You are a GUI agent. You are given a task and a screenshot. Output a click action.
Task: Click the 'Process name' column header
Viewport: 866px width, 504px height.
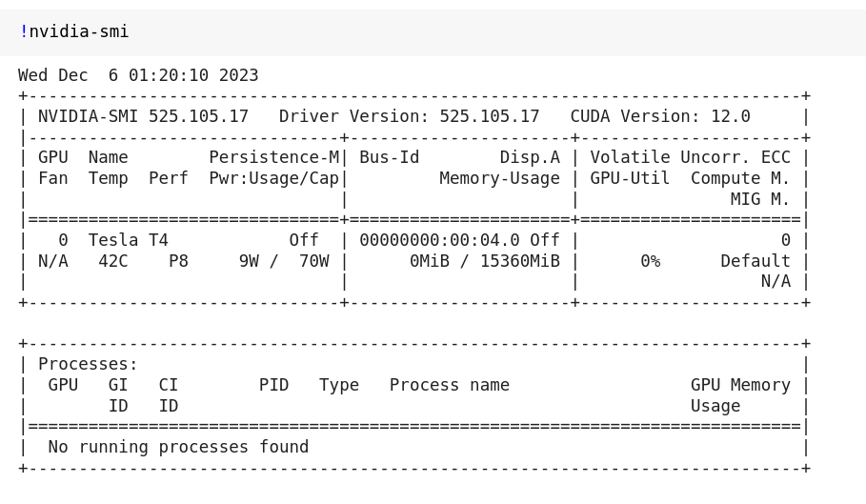click(x=450, y=385)
